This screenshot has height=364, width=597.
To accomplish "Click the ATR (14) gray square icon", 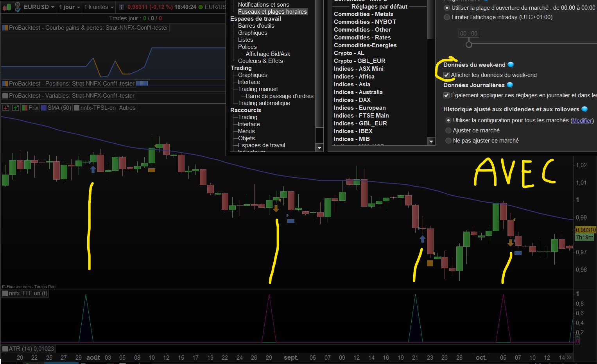I will 5,349.
